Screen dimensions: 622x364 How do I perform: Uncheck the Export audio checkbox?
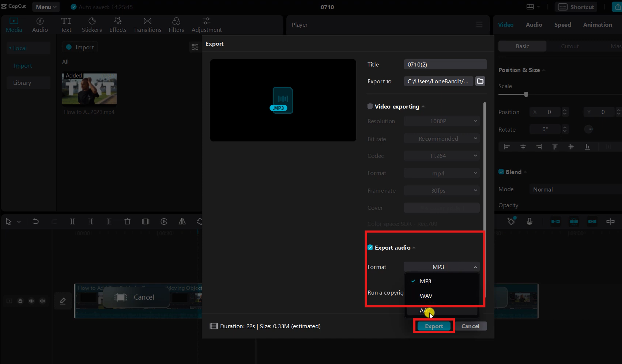(370, 247)
